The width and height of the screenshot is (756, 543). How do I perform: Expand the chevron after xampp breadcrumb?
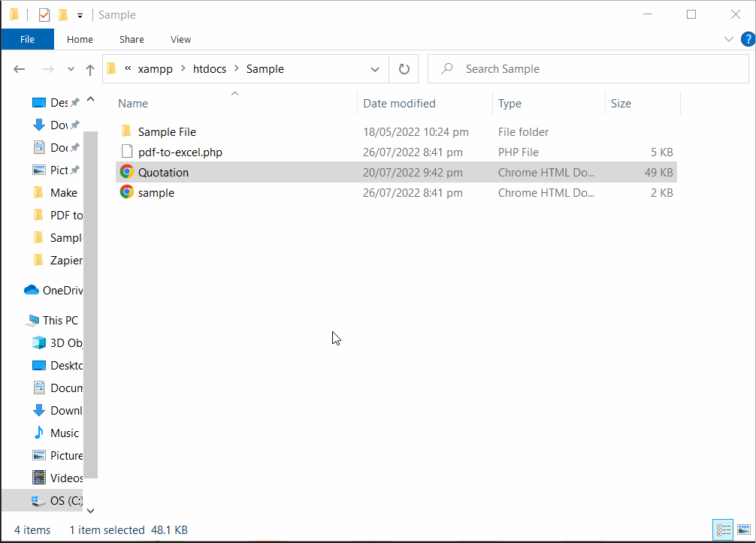(x=183, y=68)
